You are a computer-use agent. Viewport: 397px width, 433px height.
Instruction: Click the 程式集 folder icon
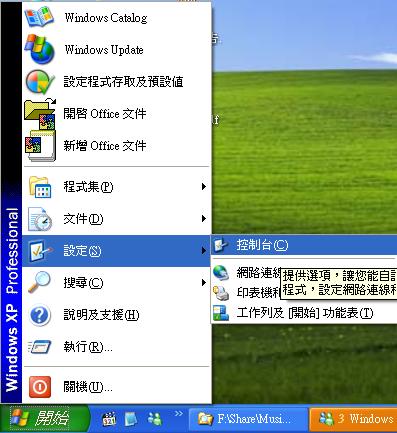pos(40,187)
